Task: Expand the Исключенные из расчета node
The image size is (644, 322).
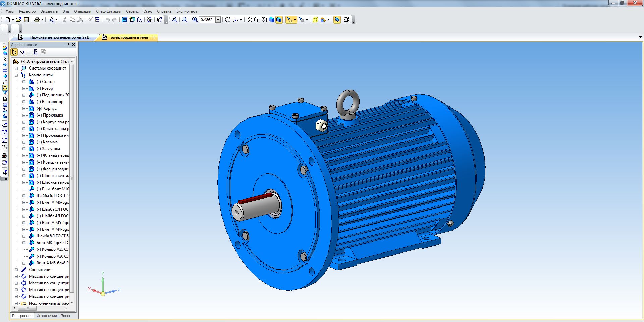Action: coord(16,303)
